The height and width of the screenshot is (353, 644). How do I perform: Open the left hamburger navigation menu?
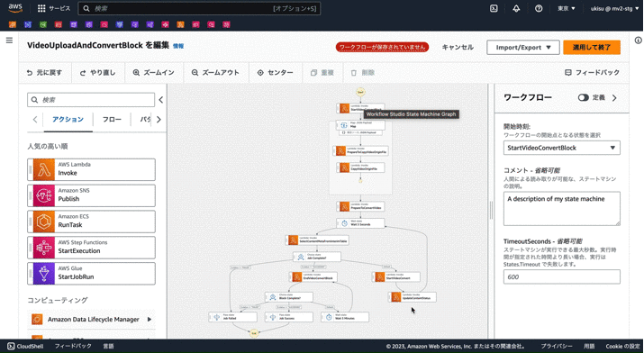9,41
